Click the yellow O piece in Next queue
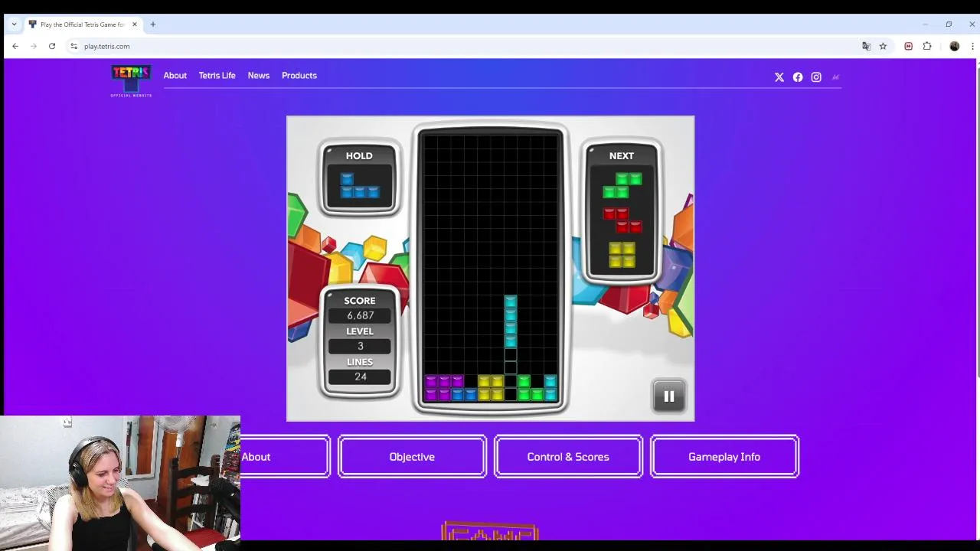This screenshot has height=551, width=980. [622, 255]
